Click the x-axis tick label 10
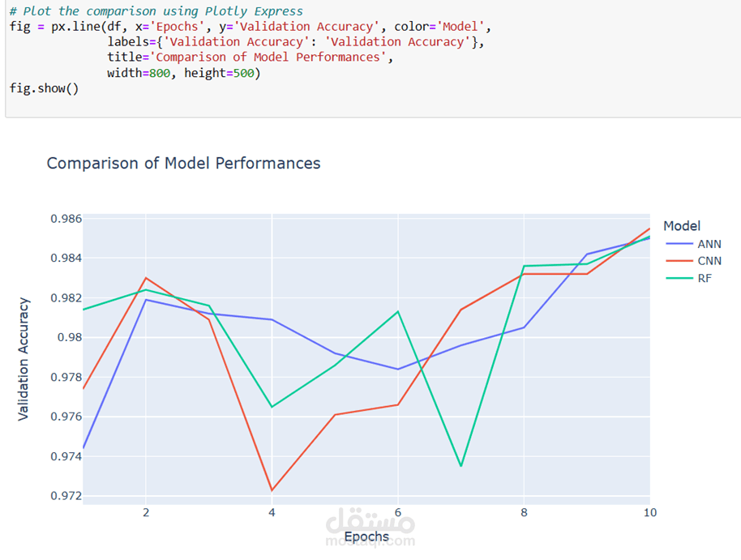 click(649, 512)
